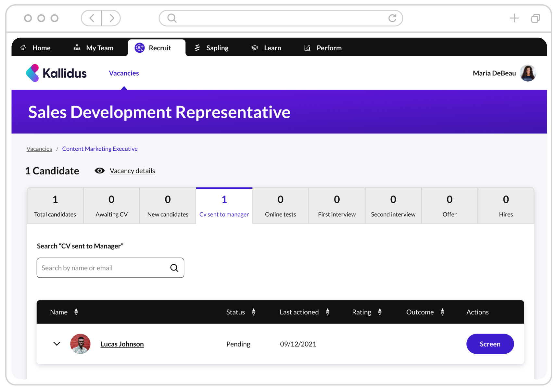Select the Recruit tab

(x=157, y=48)
